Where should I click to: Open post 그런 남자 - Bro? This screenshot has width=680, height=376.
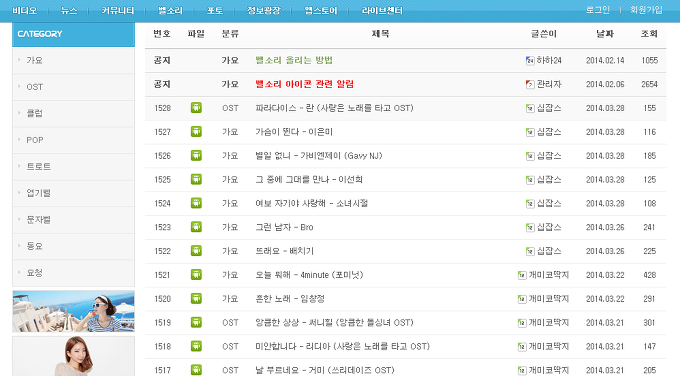(x=284, y=227)
